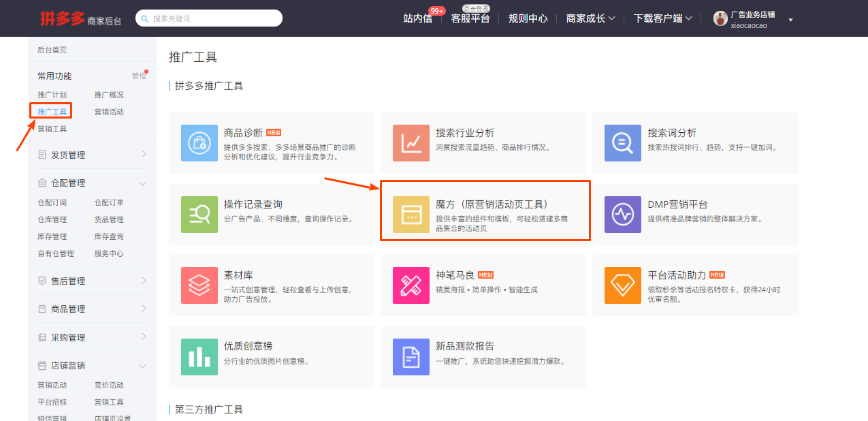868x421 pixels.
Task: Open the 新品测款报告 document icon
Action: point(411,357)
